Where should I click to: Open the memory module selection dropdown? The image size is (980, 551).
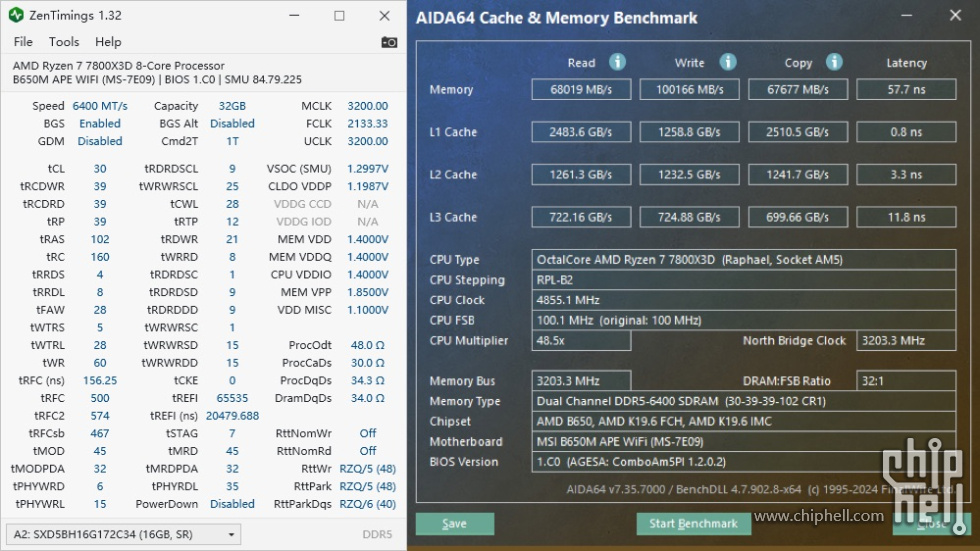pos(123,534)
